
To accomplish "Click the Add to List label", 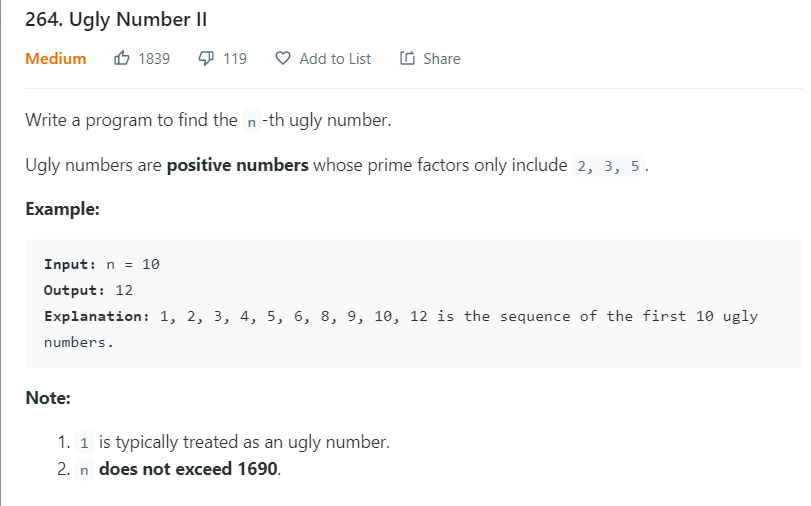I will pos(335,59).
